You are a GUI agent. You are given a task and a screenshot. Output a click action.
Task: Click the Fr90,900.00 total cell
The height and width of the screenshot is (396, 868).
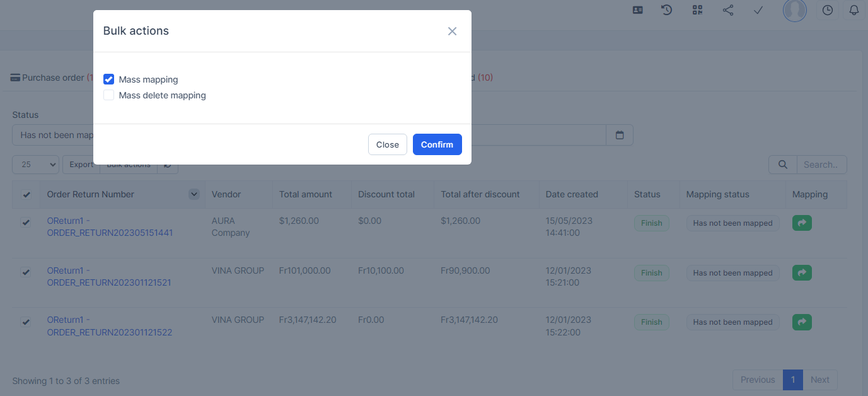click(x=465, y=271)
